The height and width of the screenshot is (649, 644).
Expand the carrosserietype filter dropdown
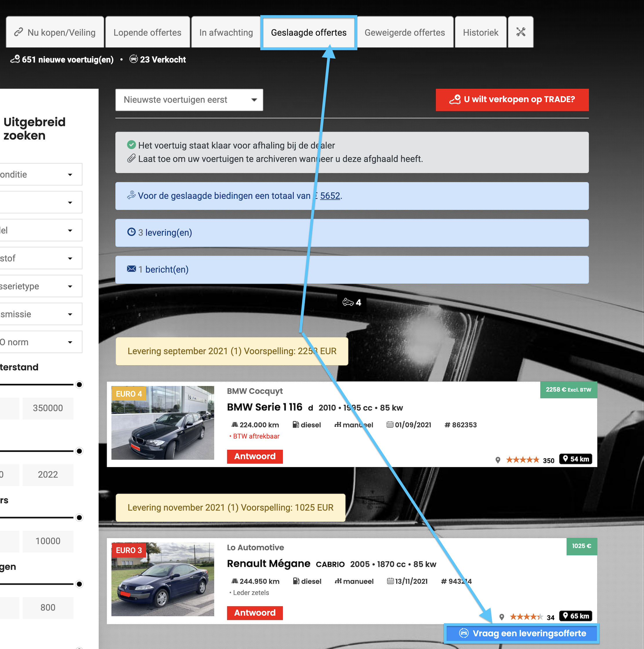pos(41,286)
